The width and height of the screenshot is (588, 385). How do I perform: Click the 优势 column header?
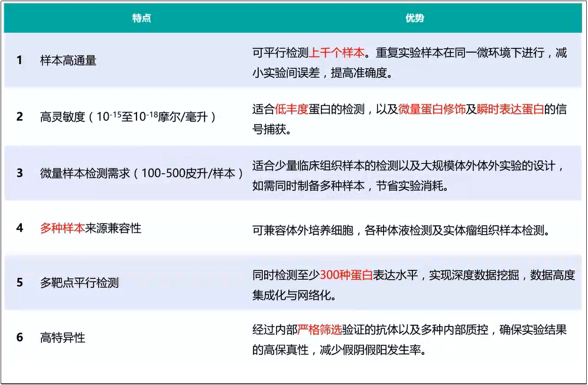(x=414, y=18)
